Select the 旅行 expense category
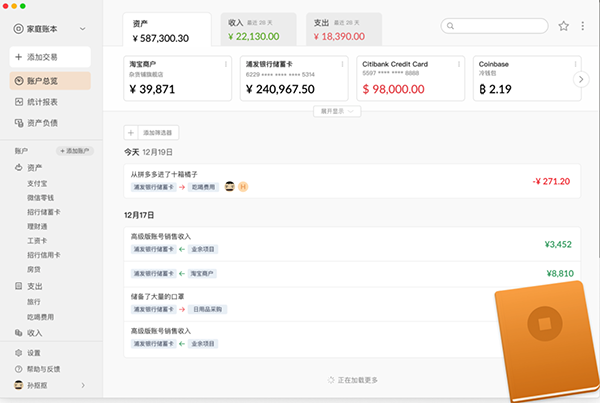Image resolution: width=600 pixels, height=403 pixels. pyautogui.click(x=34, y=302)
